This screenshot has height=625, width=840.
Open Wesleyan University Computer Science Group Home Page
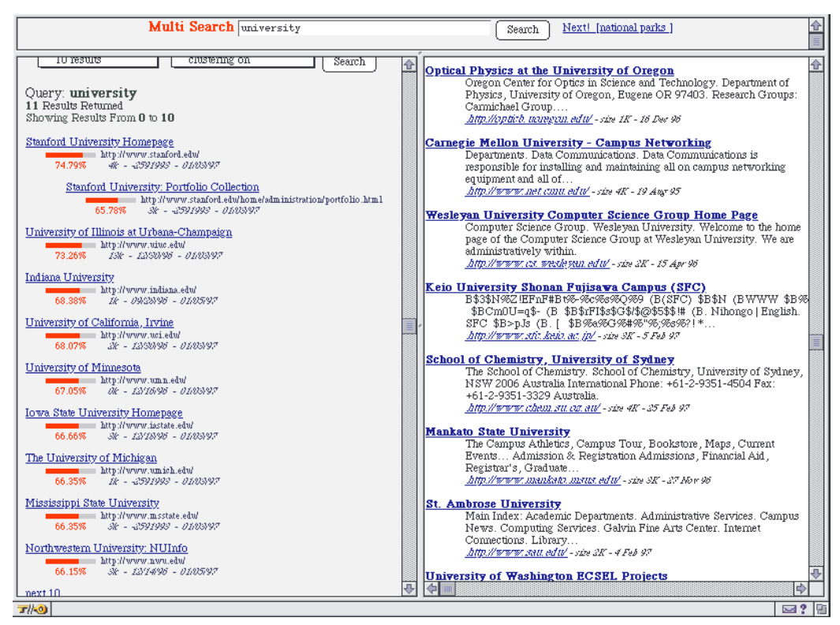(x=592, y=215)
